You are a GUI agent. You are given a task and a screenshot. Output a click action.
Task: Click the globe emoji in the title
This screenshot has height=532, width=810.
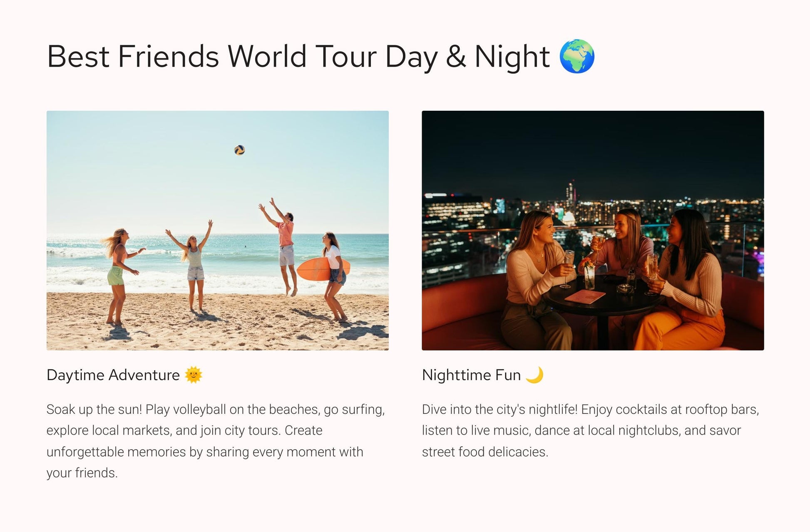tap(576, 57)
